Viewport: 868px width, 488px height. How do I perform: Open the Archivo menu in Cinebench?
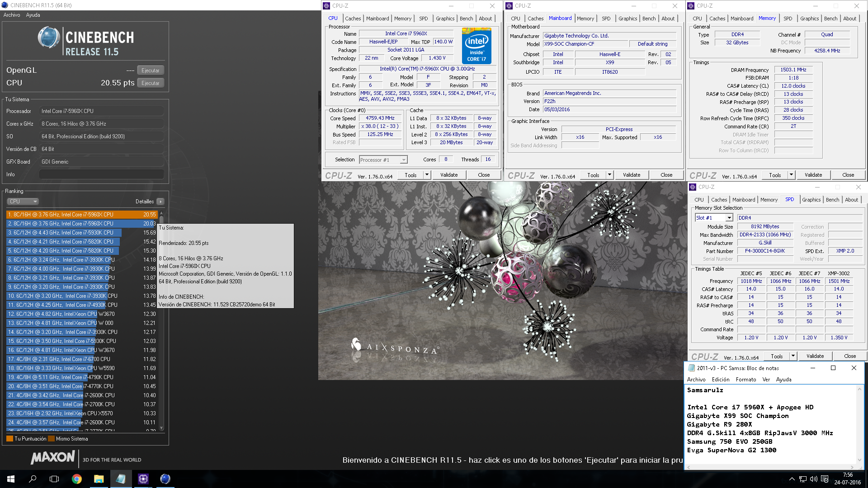click(12, 15)
